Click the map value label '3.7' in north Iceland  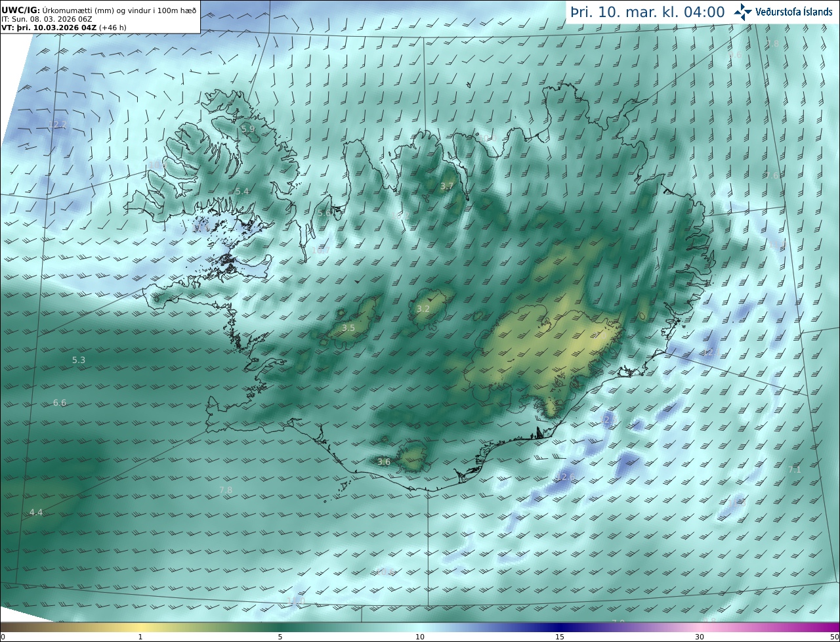[x=447, y=186]
